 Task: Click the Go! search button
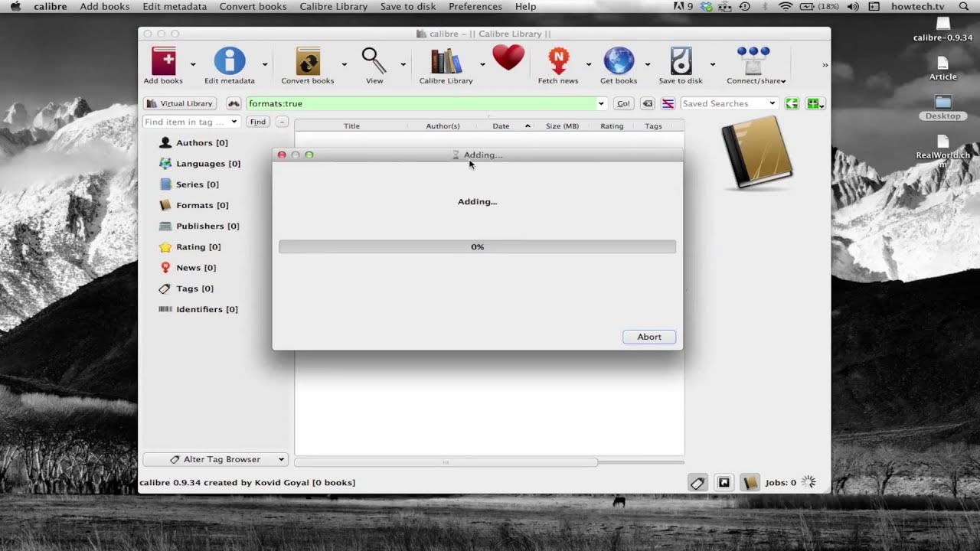tap(623, 103)
